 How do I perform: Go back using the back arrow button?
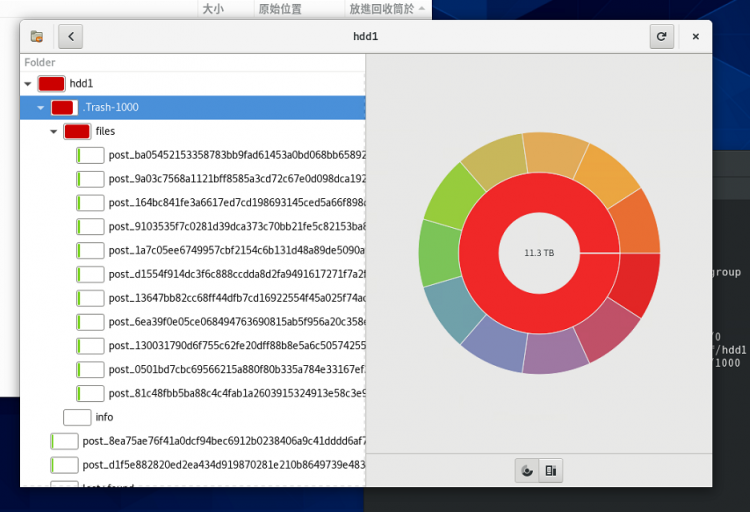(x=70, y=37)
